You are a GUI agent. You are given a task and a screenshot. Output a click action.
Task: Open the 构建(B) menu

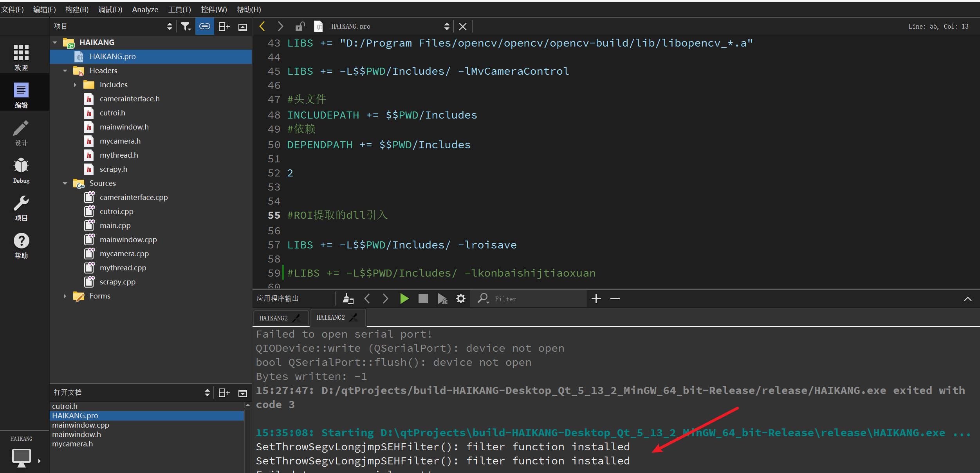coord(77,9)
